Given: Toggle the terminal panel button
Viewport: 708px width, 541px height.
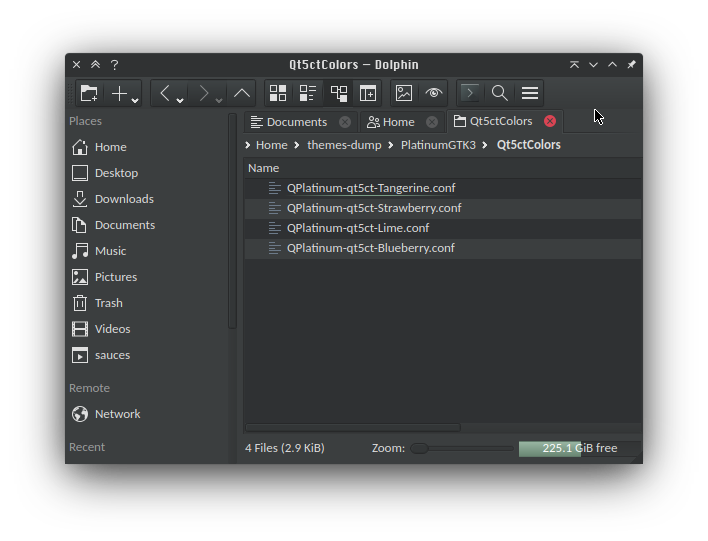Looking at the screenshot, I should click(470, 93).
